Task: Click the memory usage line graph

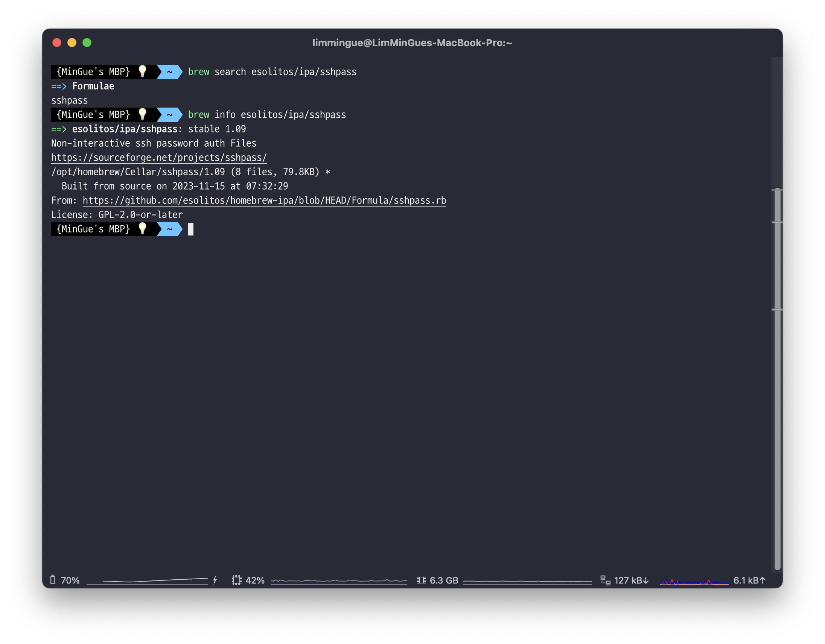Action: [x=527, y=580]
